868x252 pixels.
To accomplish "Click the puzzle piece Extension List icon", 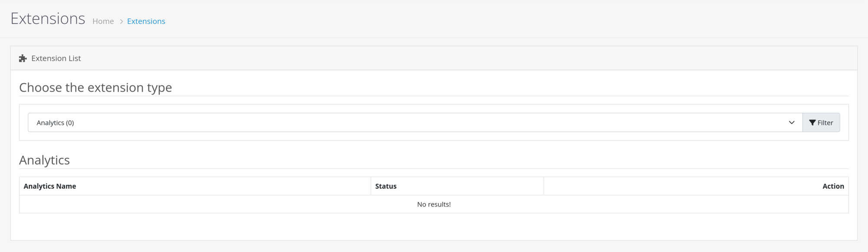I will click(23, 58).
